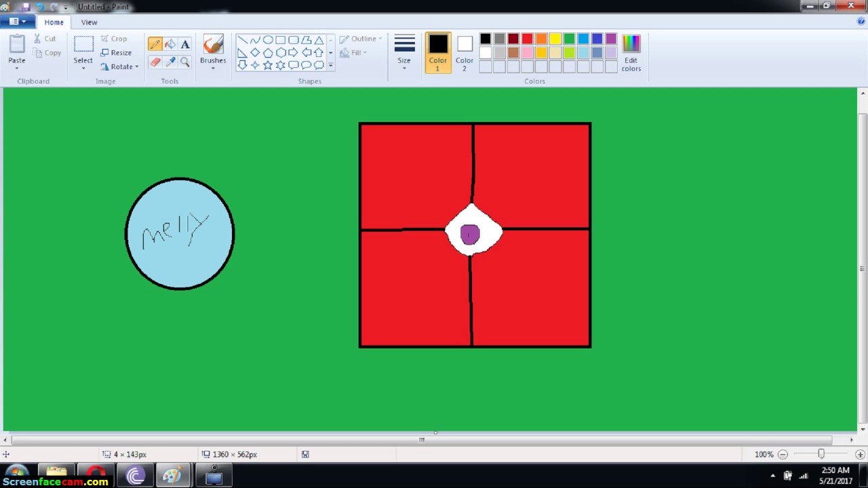Choose the Five-point star shape
This screenshot has width=868, height=488.
[268, 65]
